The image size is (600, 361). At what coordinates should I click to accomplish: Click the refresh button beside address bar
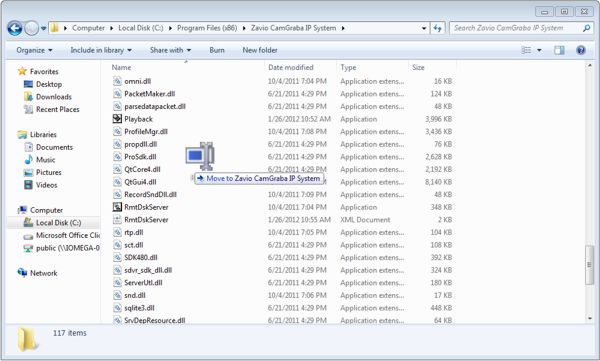(x=437, y=28)
